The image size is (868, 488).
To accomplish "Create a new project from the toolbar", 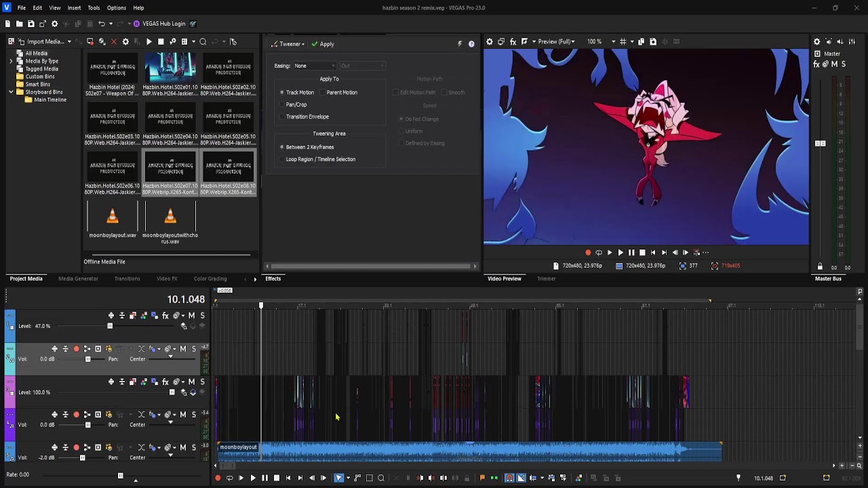I will pyautogui.click(x=7, y=24).
